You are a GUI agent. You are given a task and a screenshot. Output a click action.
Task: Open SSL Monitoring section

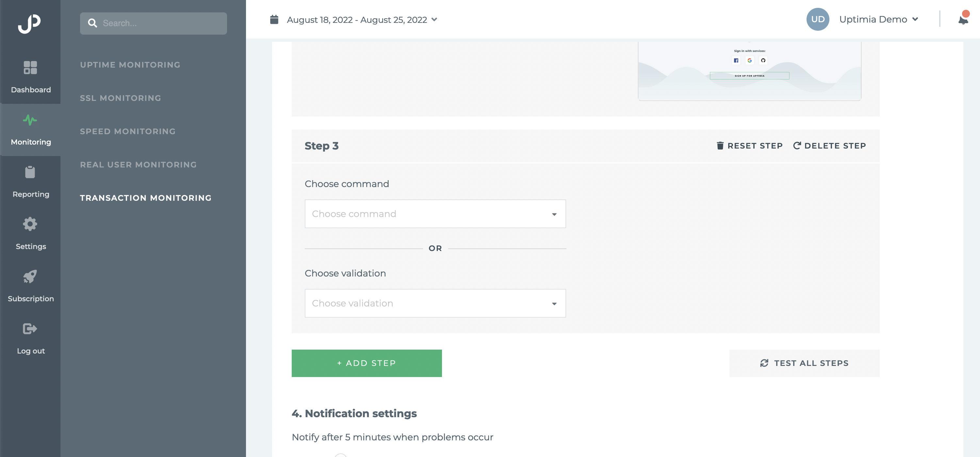(121, 98)
